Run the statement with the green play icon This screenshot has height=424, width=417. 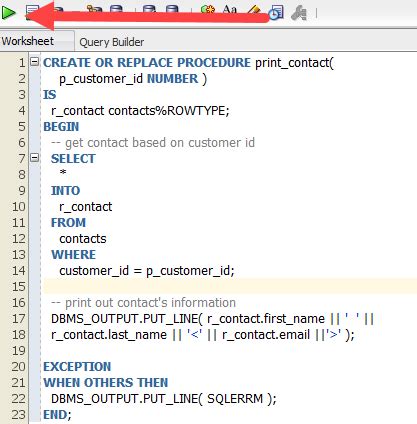coord(8,13)
